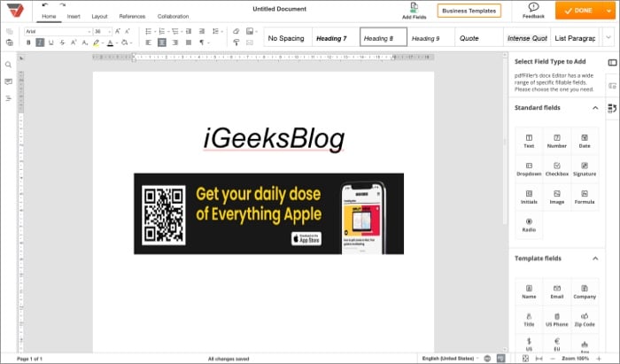The height and width of the screenshot is (364, 620).
Task: Open Business Templates
Action: point(469,11)
